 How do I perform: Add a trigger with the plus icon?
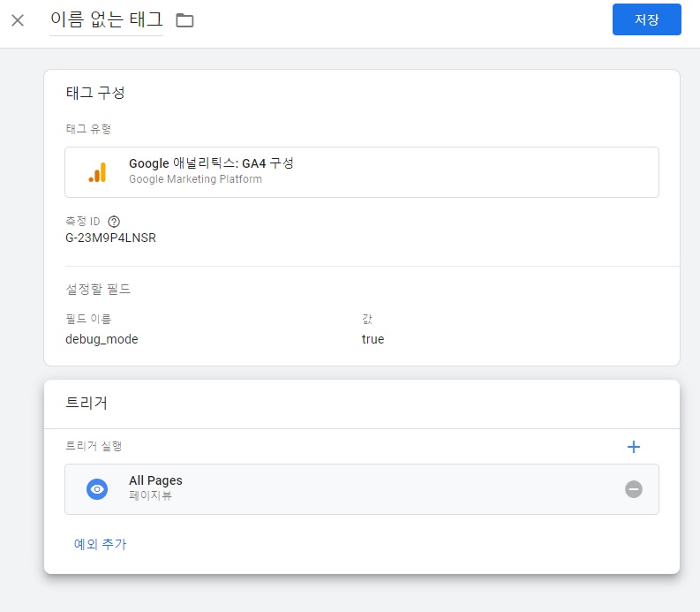tap(634, 447)
